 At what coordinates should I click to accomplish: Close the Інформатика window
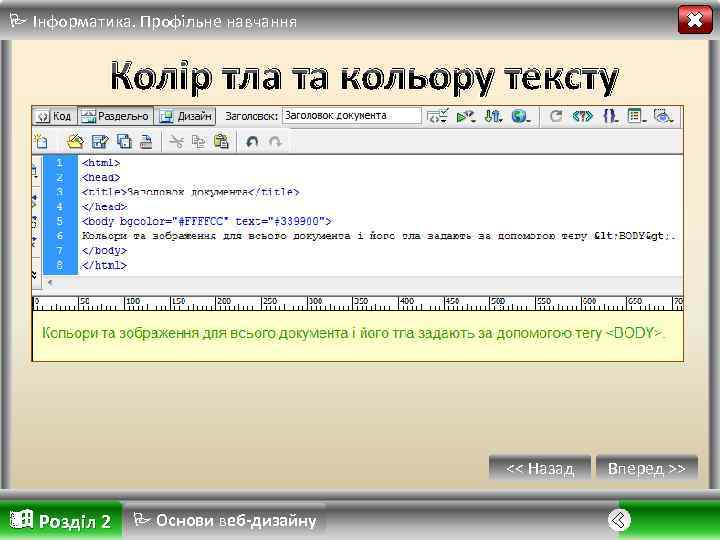tap(695, 20)
